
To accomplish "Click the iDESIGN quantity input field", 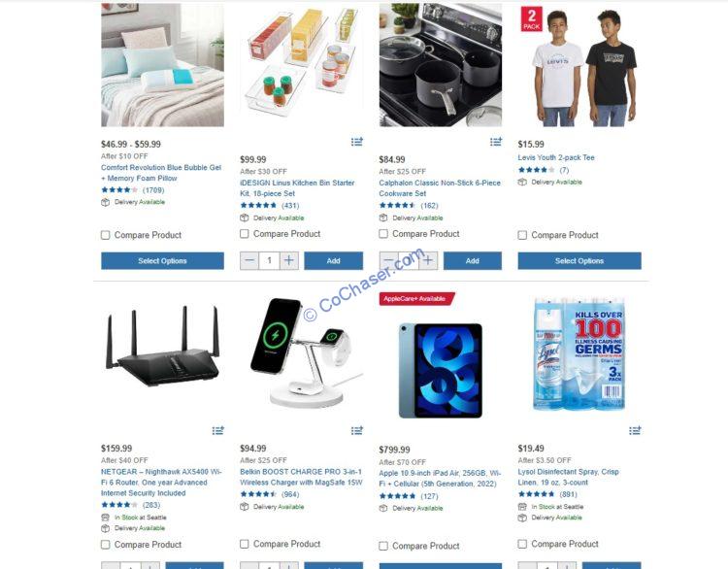I will coord(269,260).
